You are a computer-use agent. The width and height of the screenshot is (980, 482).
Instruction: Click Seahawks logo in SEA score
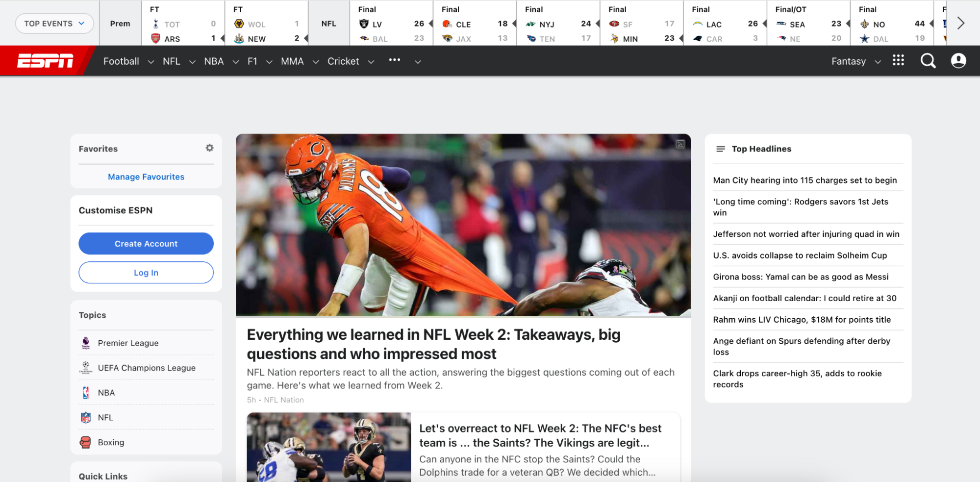tap(781, 24)
